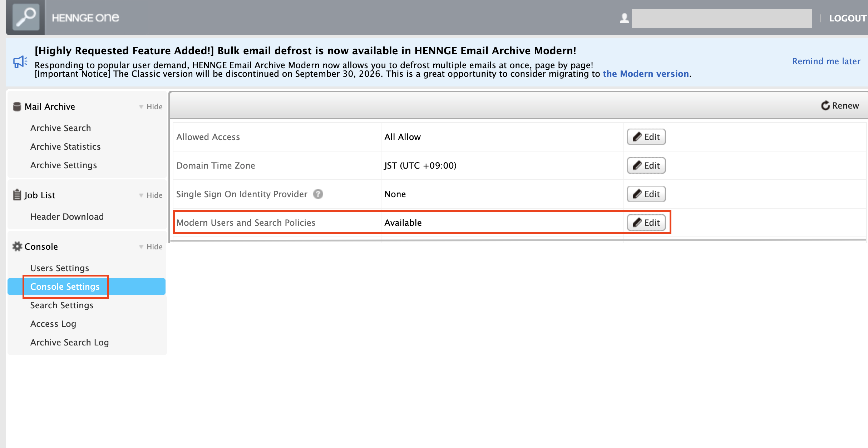Click the Console gear icon
Image resolution: width=868 pixels, height=448 pixels.
pos(17,247)
